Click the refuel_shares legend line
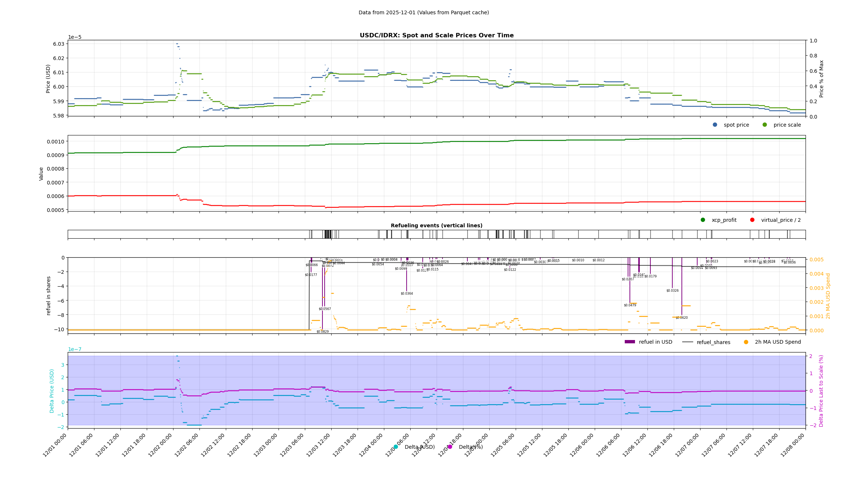Image resolution: width=848 pixels, height=504 pixels. (x=687, y=342)
